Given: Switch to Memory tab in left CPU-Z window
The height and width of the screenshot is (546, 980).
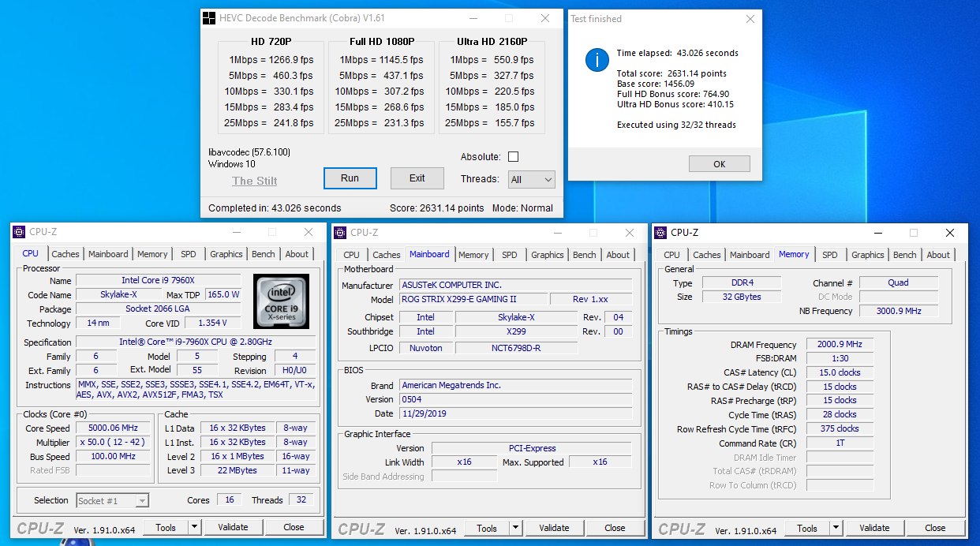Looking at the screenshot, I should point(152,254).
